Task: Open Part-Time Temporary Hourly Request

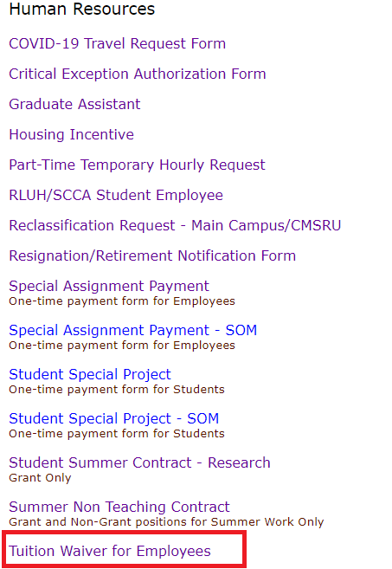Action: (137, 165)
